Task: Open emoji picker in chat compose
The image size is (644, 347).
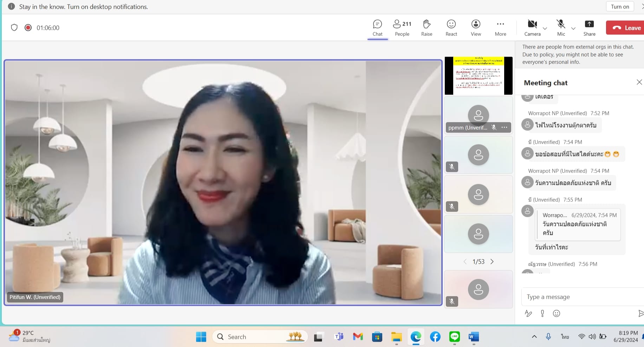Action: click(x=557, y=314)
